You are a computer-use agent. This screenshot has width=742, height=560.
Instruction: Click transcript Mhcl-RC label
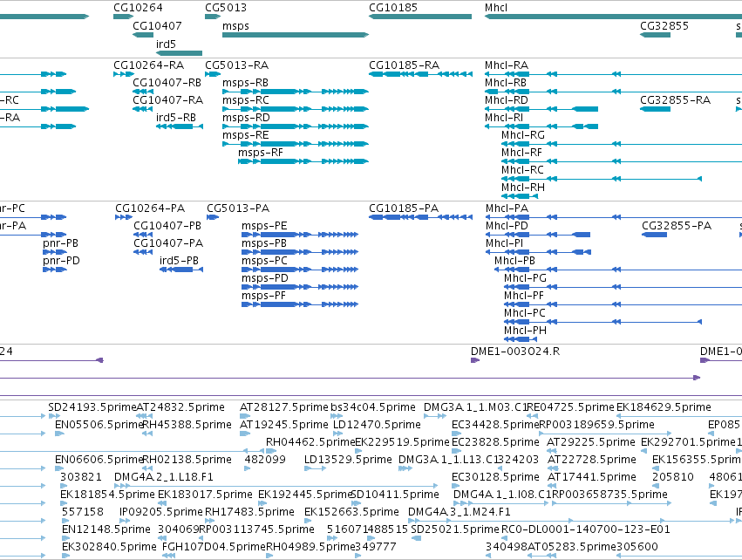(523, 170)
